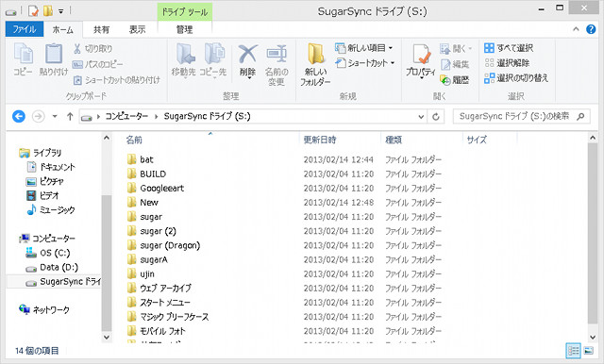
Task: Select SugarSync drive in navigation pane
Action: coord(63,281)
